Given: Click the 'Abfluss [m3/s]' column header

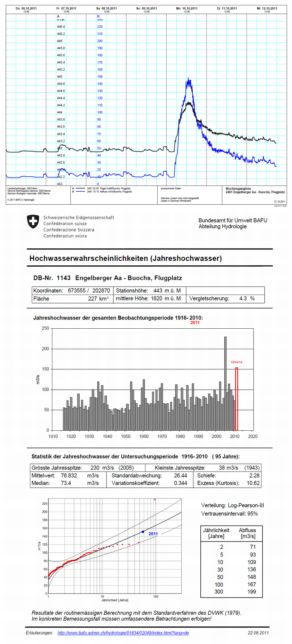Looking at the screenshot, I should 247,533.
